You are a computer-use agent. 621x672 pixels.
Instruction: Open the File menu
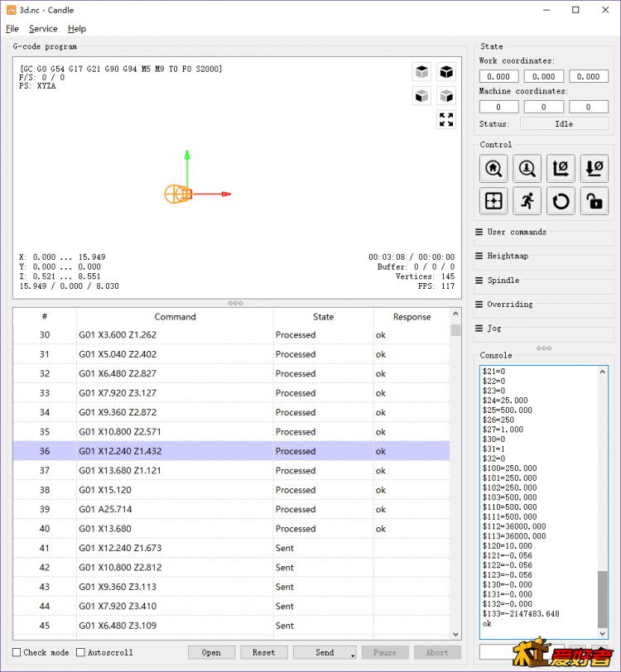12,29
